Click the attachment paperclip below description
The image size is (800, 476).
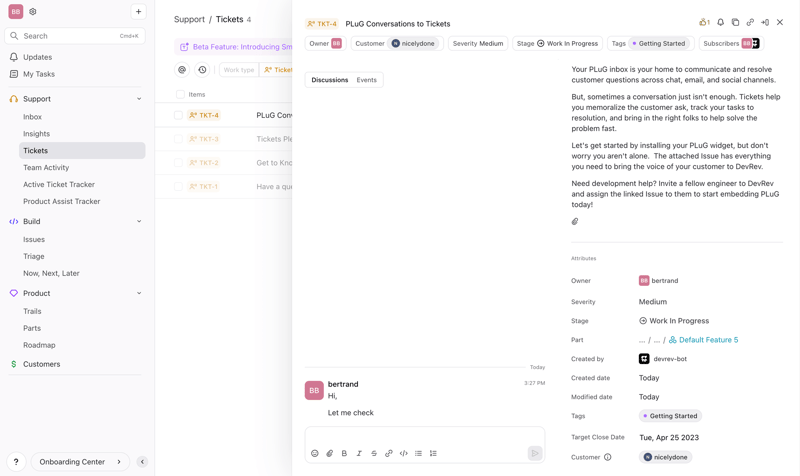coord(575,221)
